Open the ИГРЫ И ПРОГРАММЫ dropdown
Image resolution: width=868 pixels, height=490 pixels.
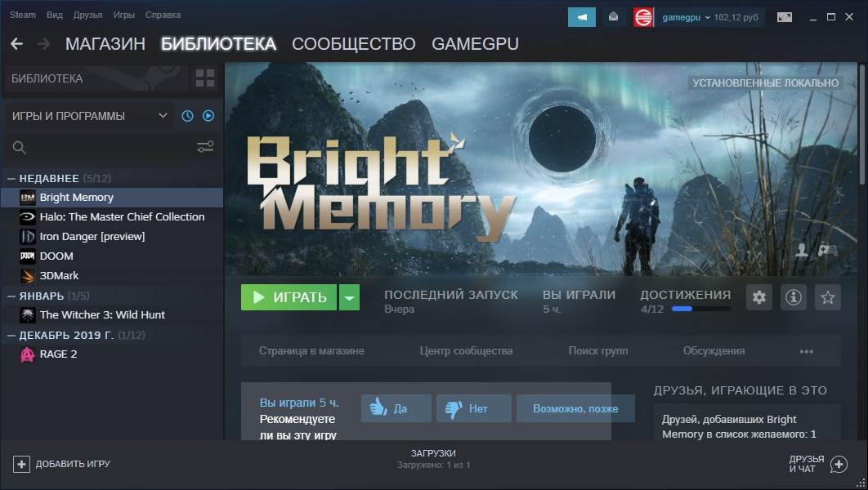89,116
